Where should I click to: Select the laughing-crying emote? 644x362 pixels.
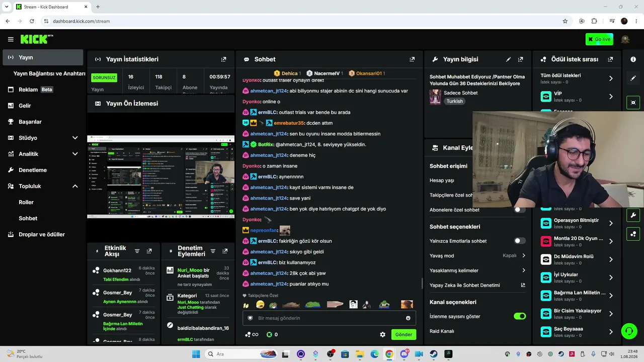point(260,304)
